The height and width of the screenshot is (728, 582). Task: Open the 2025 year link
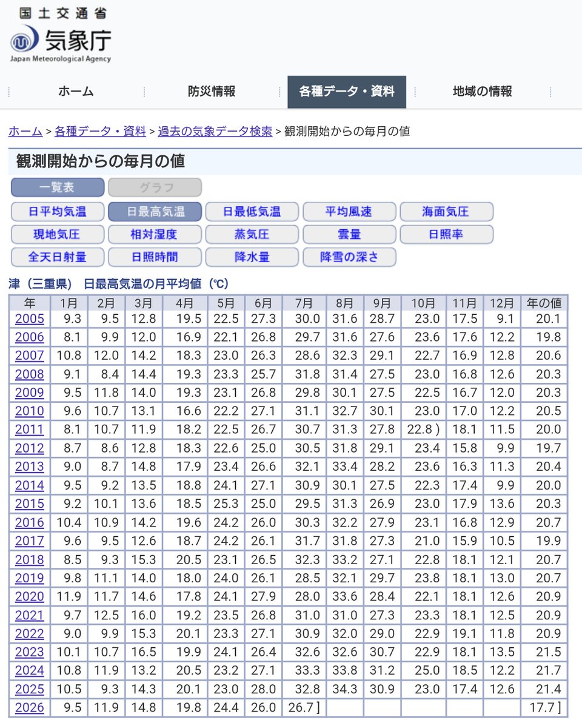(x=30, y=689)
